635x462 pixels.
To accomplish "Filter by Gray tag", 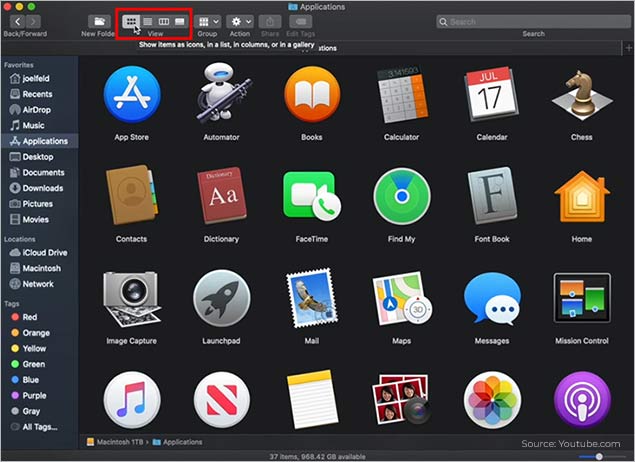I will [x=40, y=411].
